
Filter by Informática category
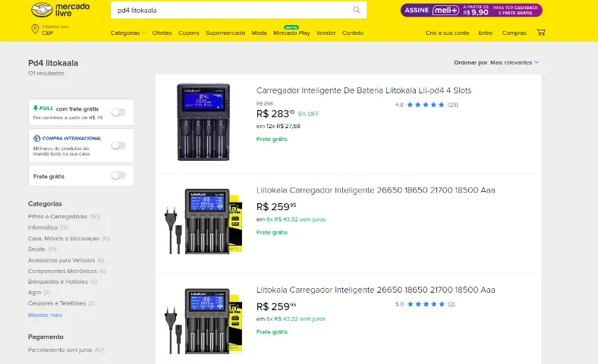[48, 227]
